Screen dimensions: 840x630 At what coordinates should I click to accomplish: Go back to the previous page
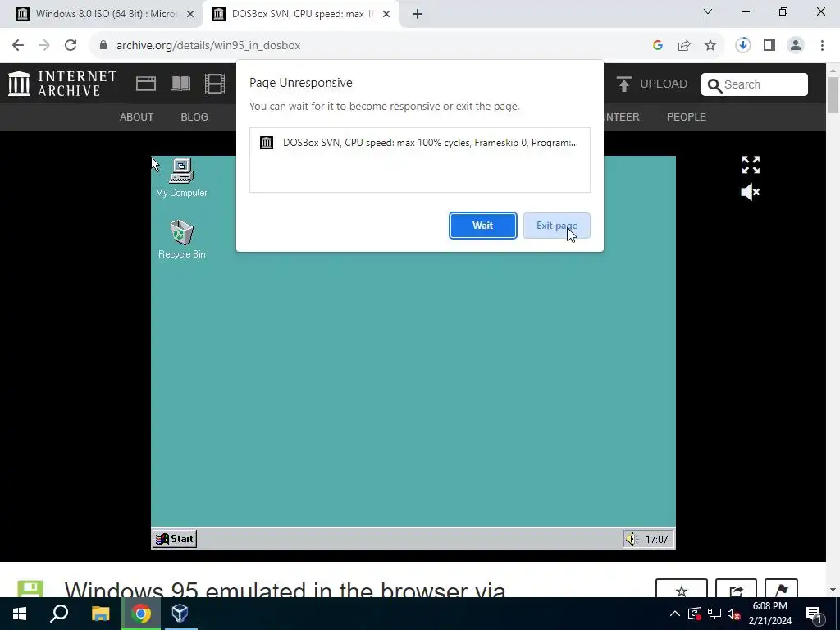(x=18, y=46)
